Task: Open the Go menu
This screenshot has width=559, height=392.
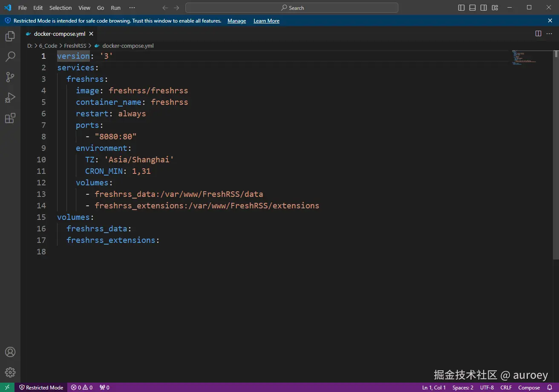Action: click(x=101, y=8)
